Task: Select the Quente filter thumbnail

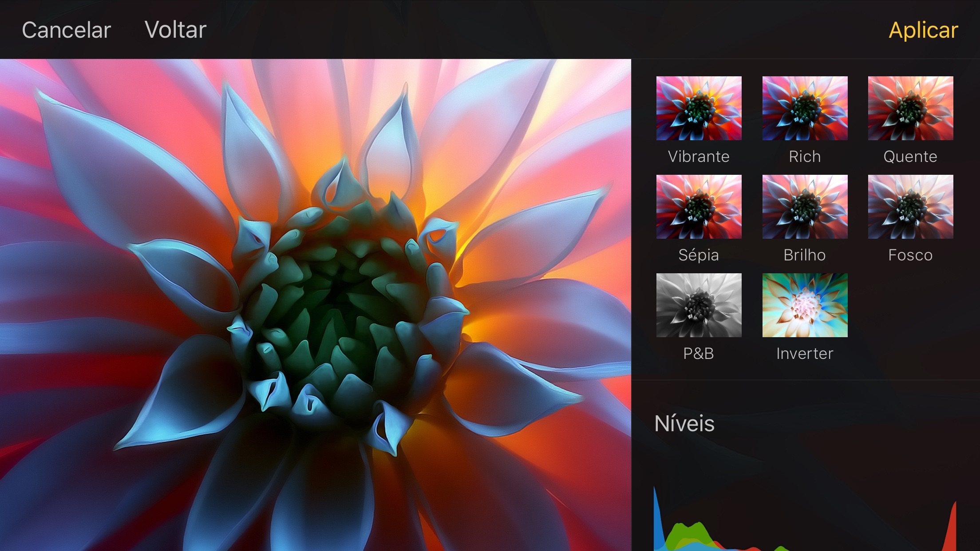Action: [910, 108]
